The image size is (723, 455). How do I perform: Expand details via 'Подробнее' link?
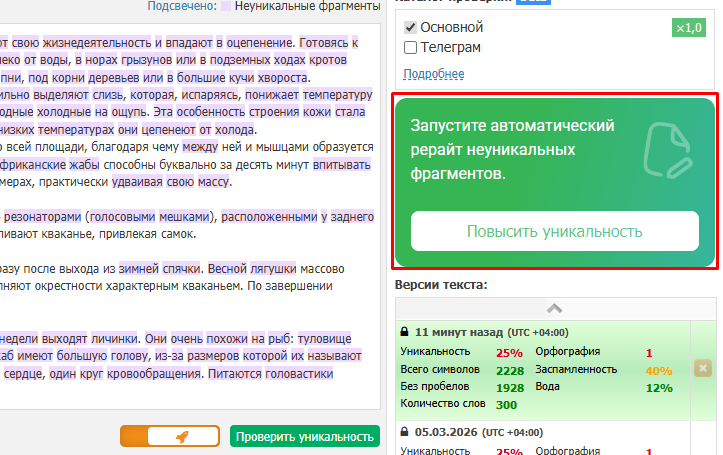[x=433, y=74]
